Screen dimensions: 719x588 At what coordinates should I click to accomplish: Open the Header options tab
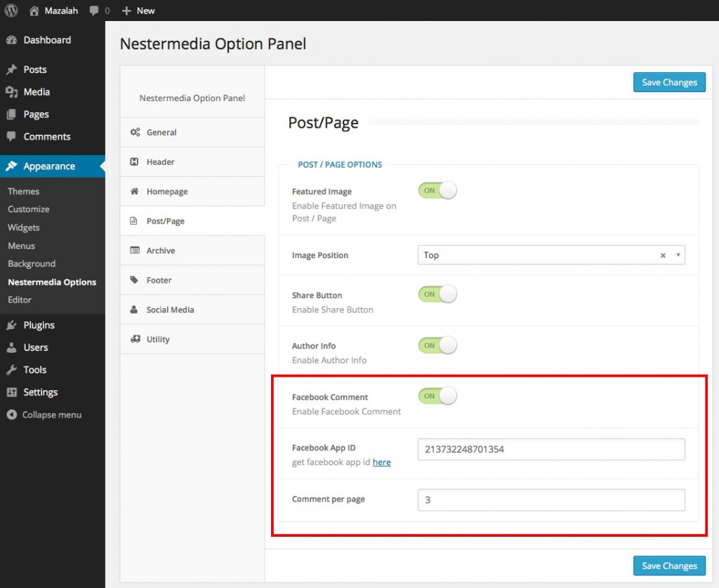[192, 162]
